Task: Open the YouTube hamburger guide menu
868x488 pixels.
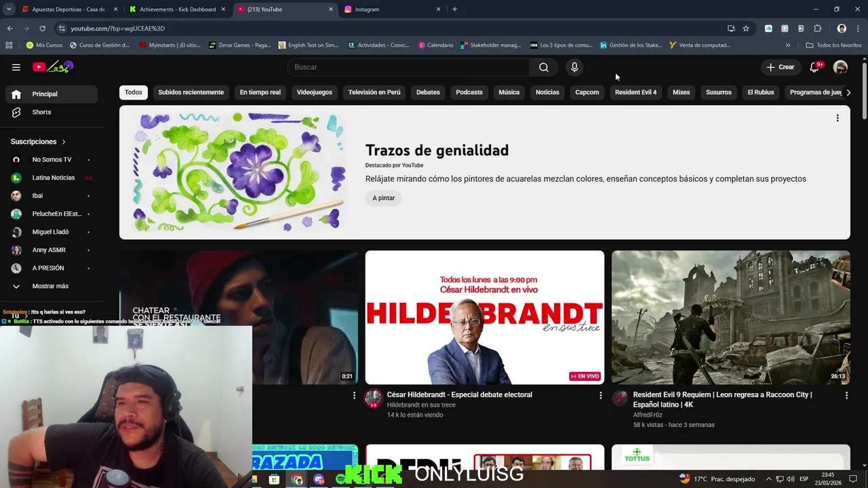Action: pyautogui.click(x=16, y=67)
